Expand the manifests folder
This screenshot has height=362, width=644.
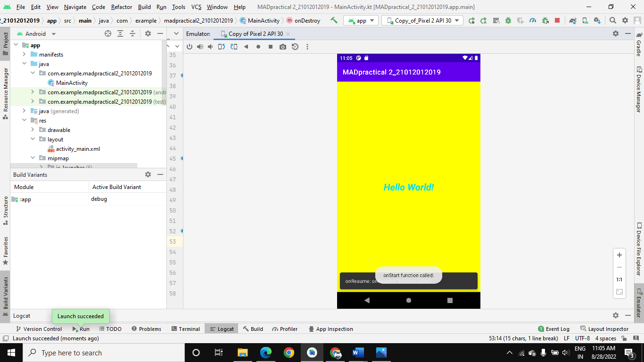click(x=24, y=55)
